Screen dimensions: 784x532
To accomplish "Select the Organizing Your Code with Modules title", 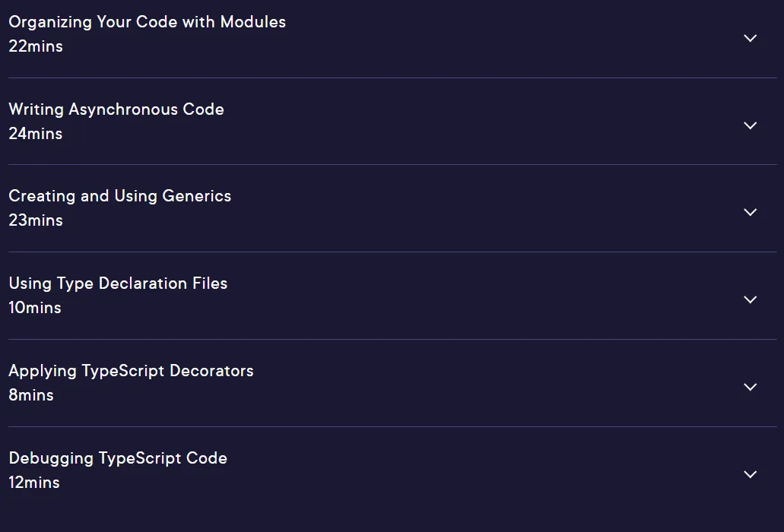I will [x=147, y=23].
